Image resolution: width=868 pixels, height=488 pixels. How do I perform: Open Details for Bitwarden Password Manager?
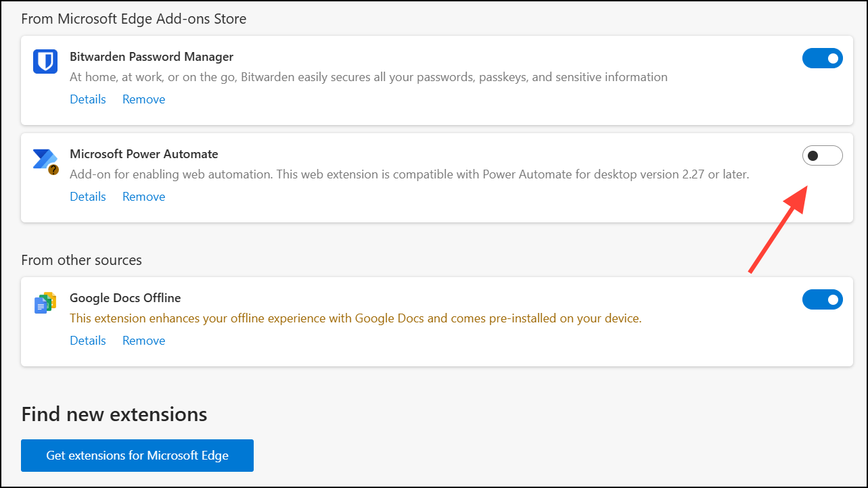coord(88,99)
